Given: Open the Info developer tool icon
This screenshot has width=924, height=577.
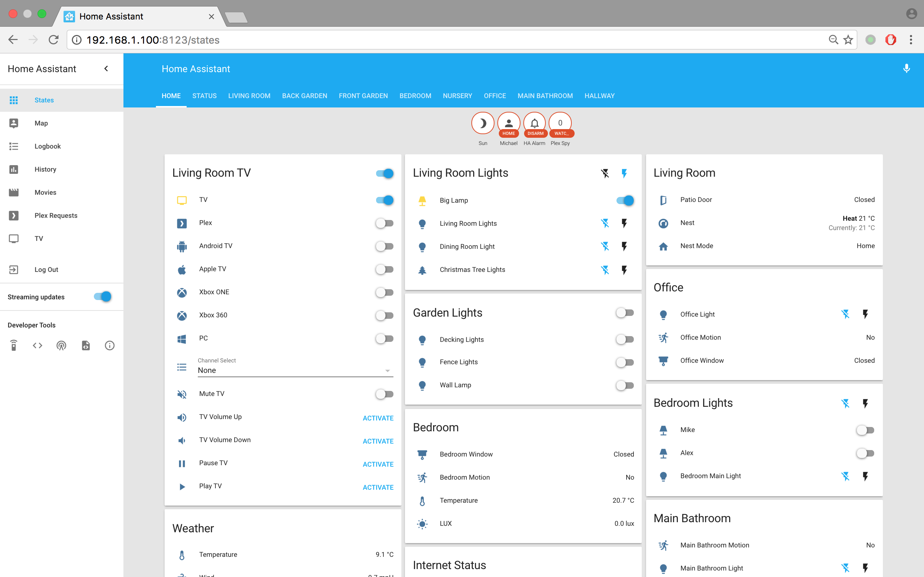Looking at the screenshot, I should pos(110,345).
